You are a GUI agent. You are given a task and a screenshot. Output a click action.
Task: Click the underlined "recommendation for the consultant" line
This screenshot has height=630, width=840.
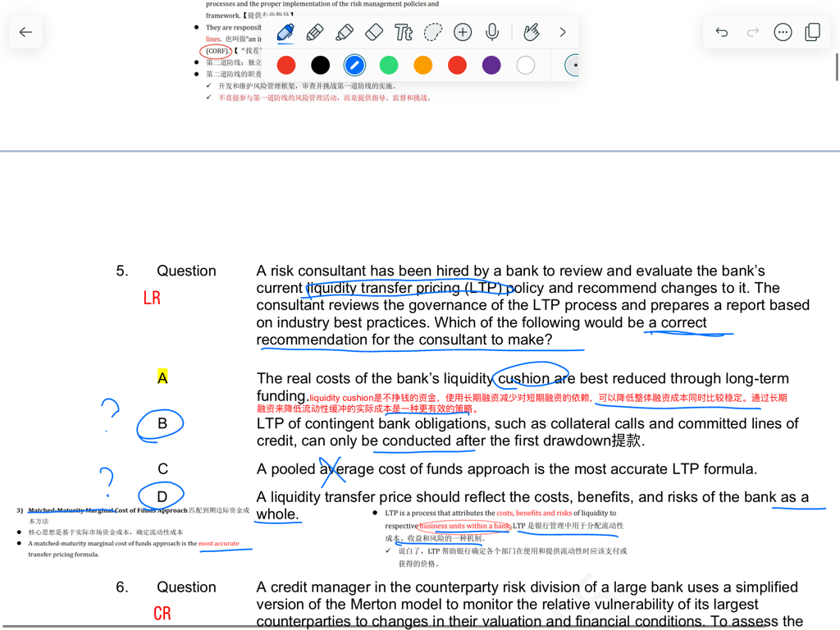coord(404,340)
